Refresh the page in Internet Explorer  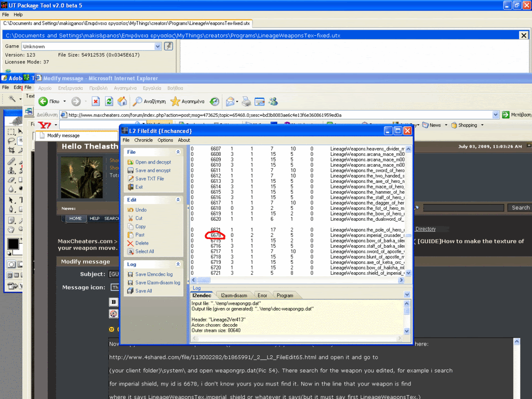109,101
